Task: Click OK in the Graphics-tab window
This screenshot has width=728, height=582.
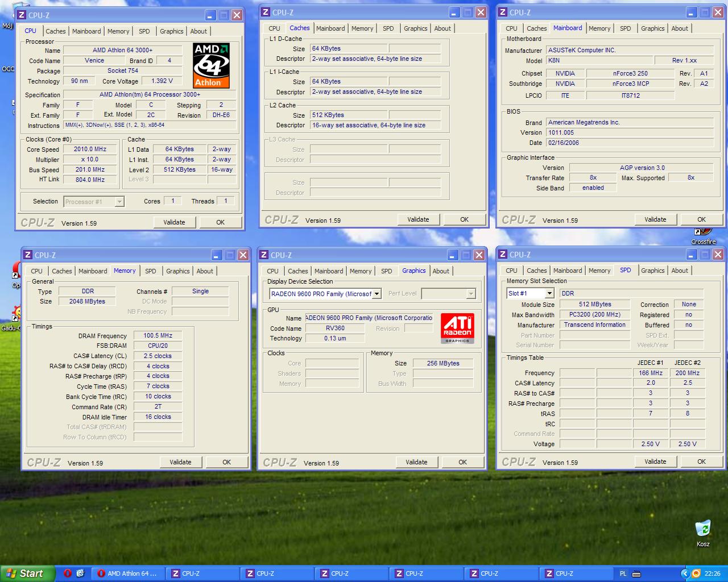Action: (x=463, y=462)
